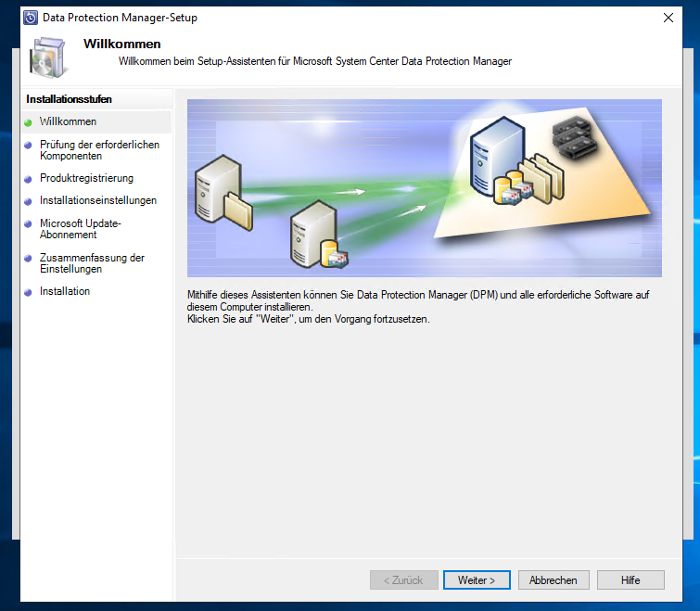Screen dimensions: 700x611
Task: Close the Data Protection Manager-Setup window
Action: click(668, 18)
